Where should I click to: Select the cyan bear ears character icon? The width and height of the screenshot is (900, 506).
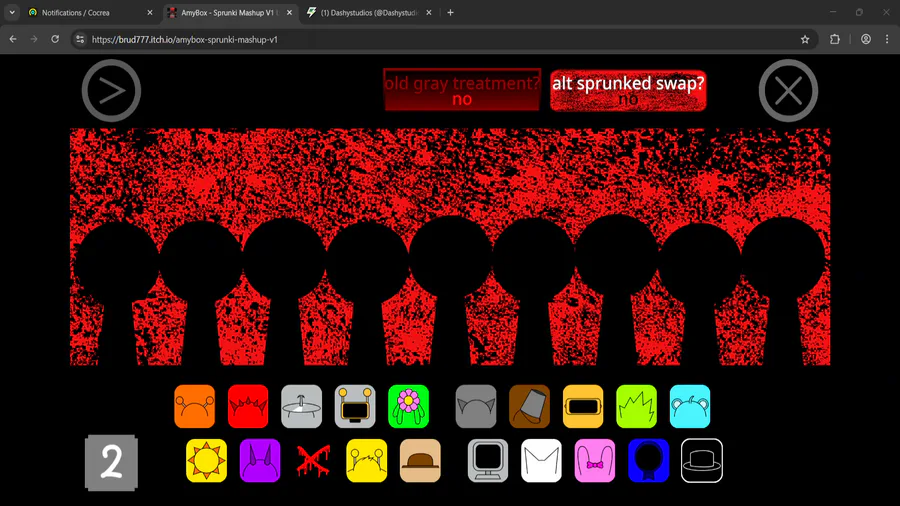(690, 406)
